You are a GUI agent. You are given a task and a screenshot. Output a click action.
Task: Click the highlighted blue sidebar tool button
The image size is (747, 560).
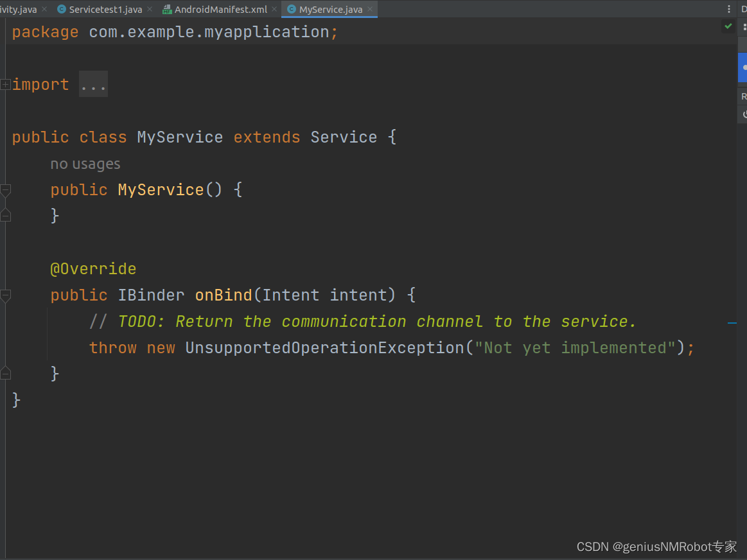tap(743, 67)
